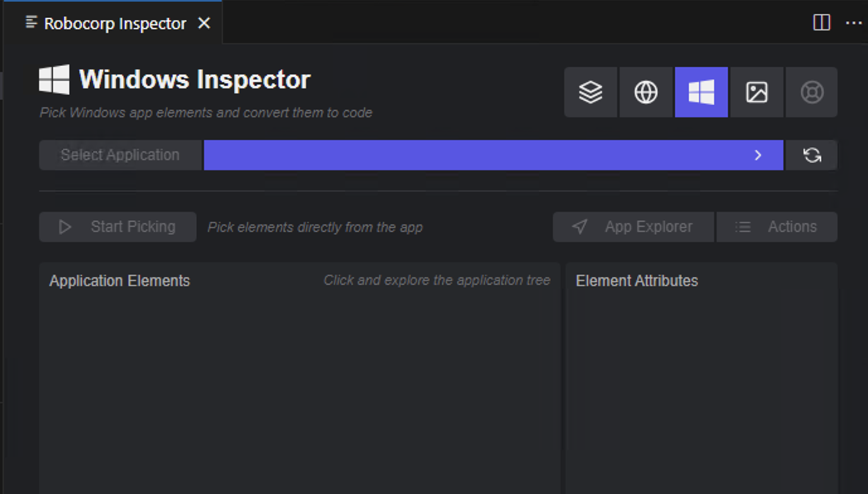Image resolution: width=868 pixels, height=494 pixels.
Task: Click the Windows logo beside the title
Action: (54, 79)
